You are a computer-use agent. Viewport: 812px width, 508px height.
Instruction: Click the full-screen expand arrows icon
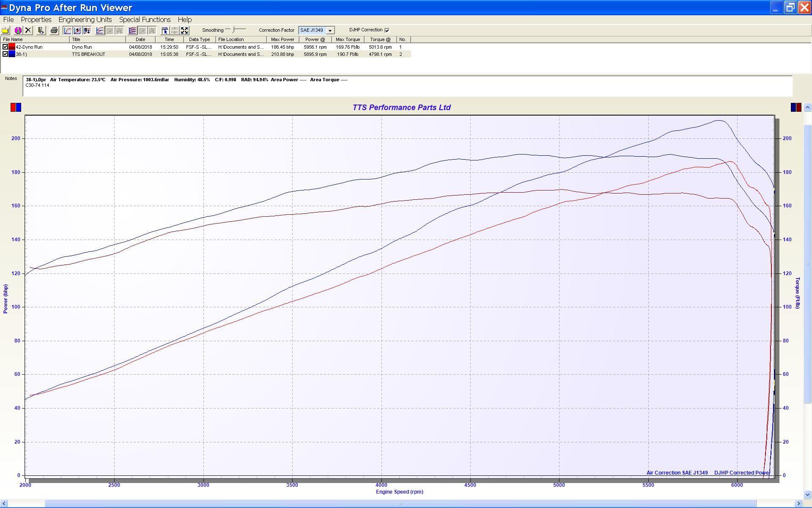[x=184, y=30]
